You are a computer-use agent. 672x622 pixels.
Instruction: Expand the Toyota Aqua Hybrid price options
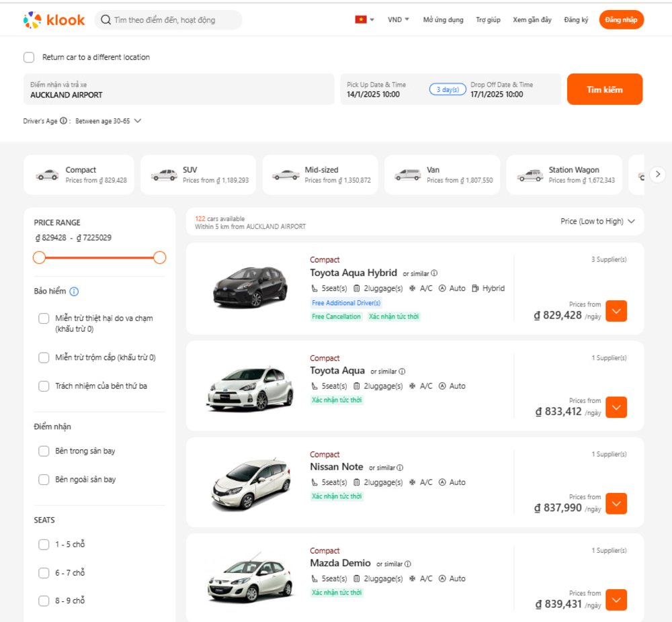(x=616, y=311)
